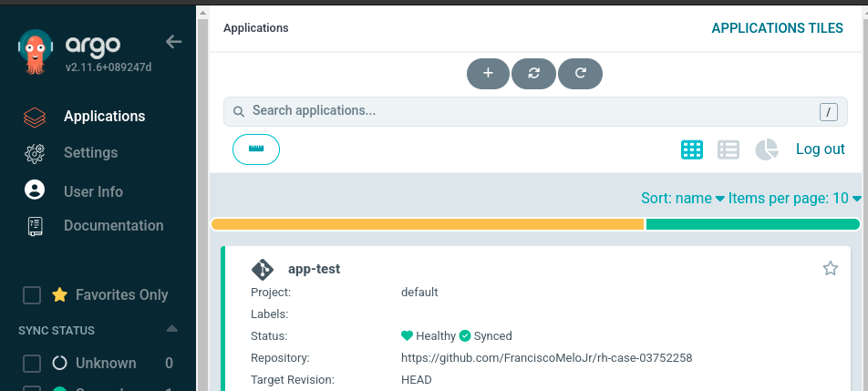Click the refresh apps icon button

580,74
